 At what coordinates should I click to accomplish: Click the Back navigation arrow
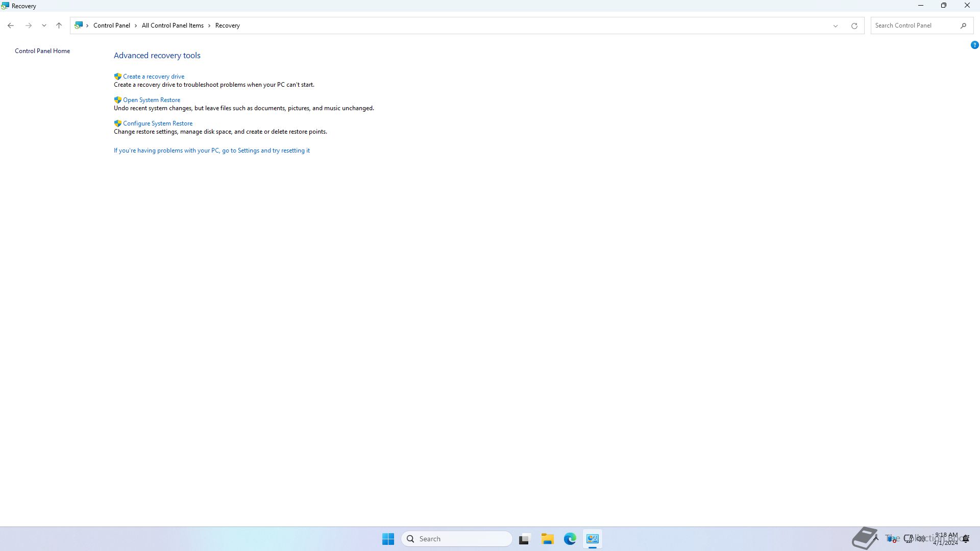pos(11,26)
